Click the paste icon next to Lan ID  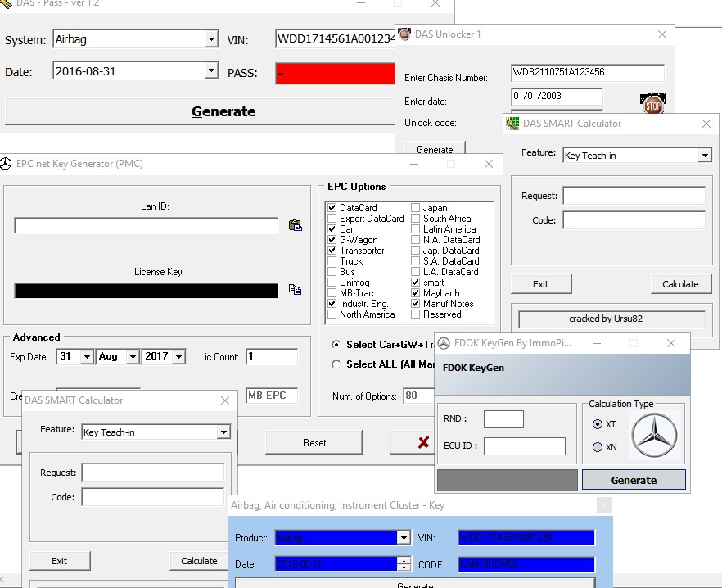point(295,225)
